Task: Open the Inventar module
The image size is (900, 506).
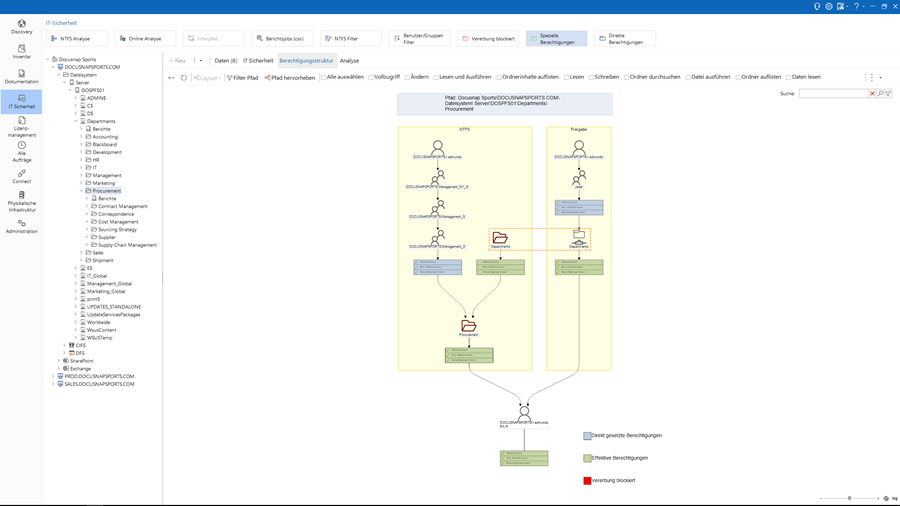Action: pos(21,51)
